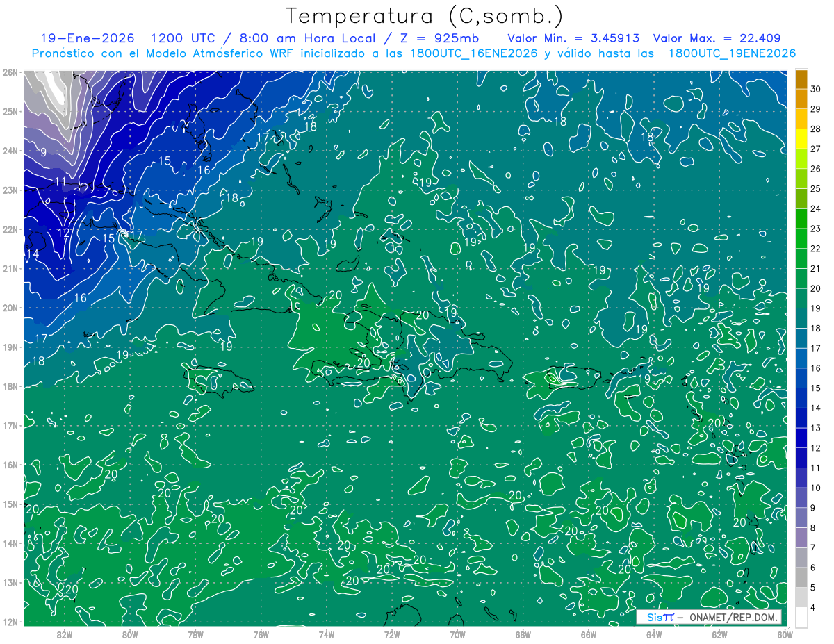Click the "72W" longitude axis label

(x=392, y=634)
